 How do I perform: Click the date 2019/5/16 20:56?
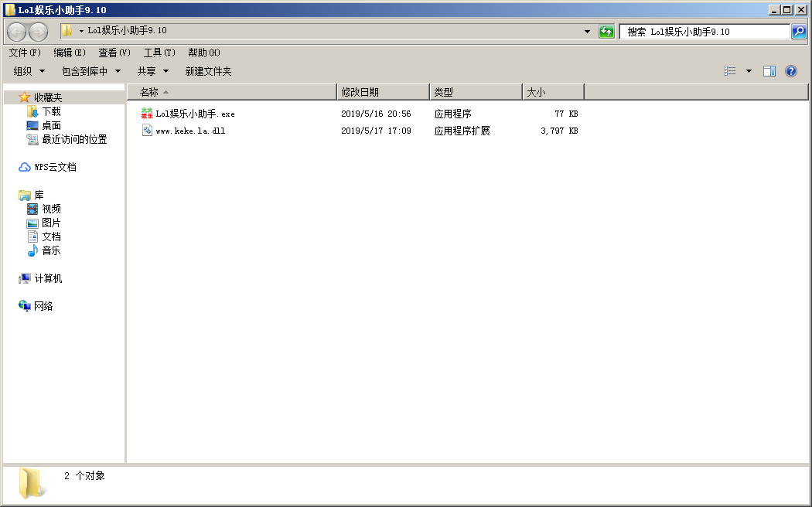tap(376, 114)
